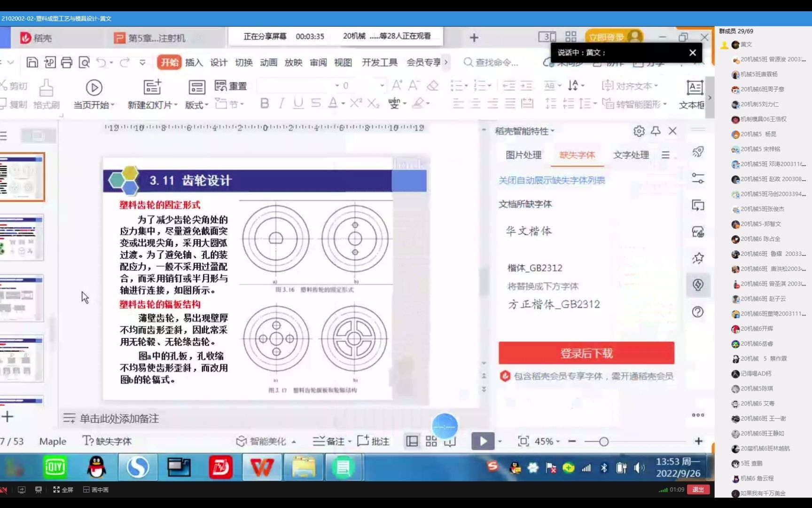Click the print icon in quick toolbar
Image resolution: width=812 pixels, height=508 pixels.
(67, 63)
